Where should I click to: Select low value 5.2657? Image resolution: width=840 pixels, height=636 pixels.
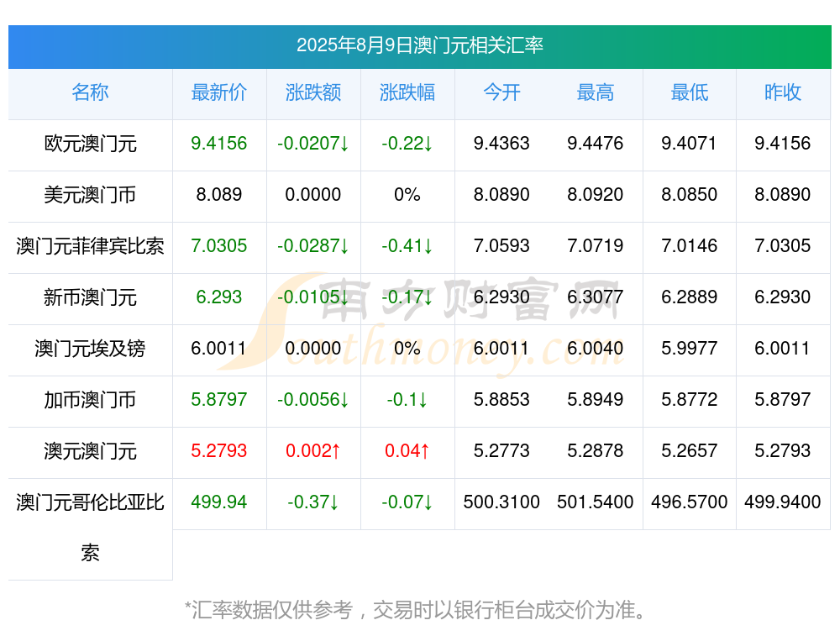(689, 450)
